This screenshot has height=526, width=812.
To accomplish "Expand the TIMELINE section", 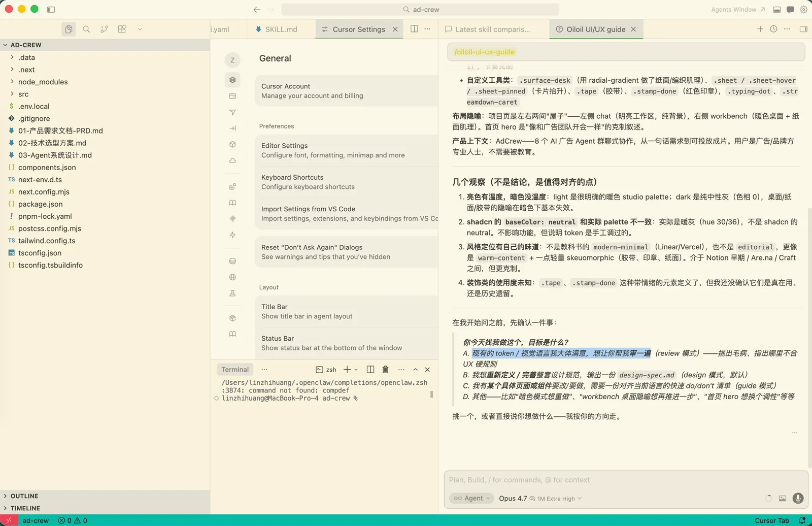I will [x=105, y=508].
